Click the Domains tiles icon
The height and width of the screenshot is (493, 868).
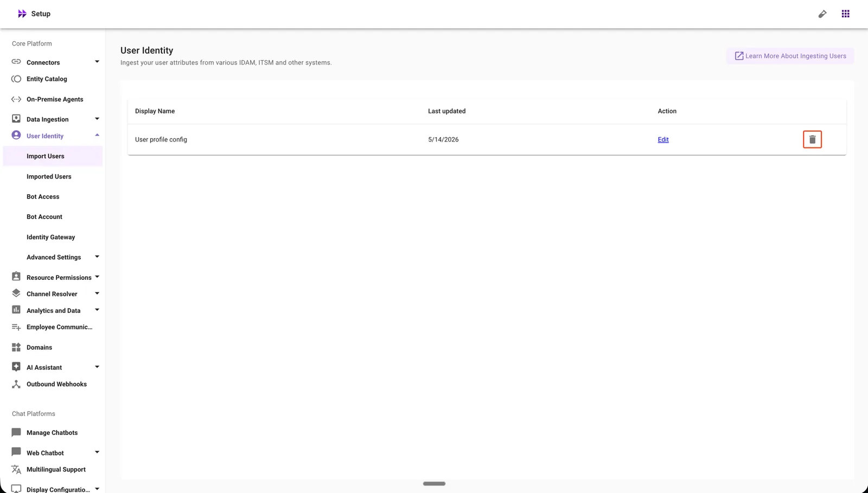pos(16,347)
